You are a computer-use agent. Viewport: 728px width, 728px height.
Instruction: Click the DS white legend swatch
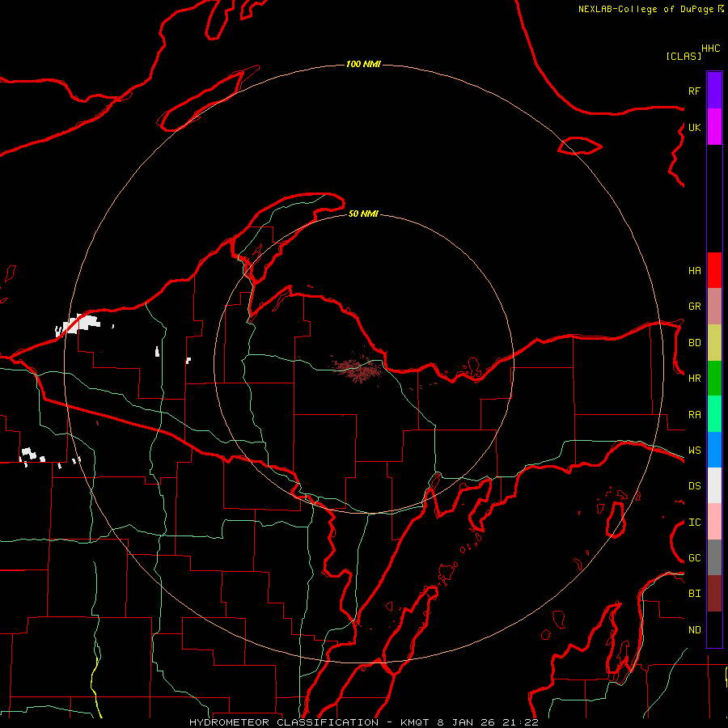(714, 485)
